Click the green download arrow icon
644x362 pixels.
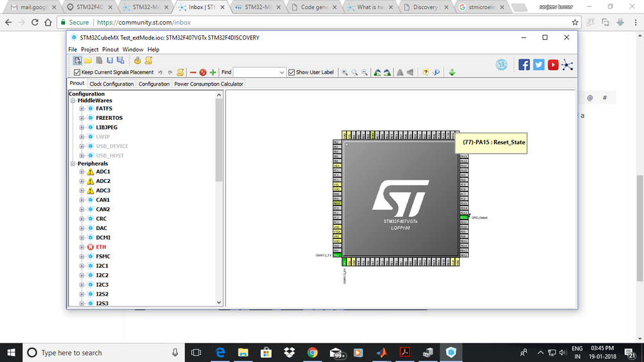point(452,73)
